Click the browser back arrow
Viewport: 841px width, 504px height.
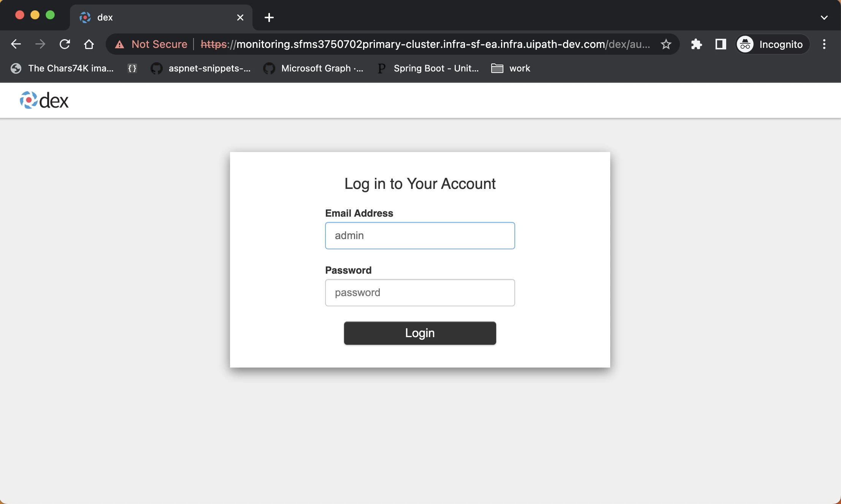click(x=16, y=44)
